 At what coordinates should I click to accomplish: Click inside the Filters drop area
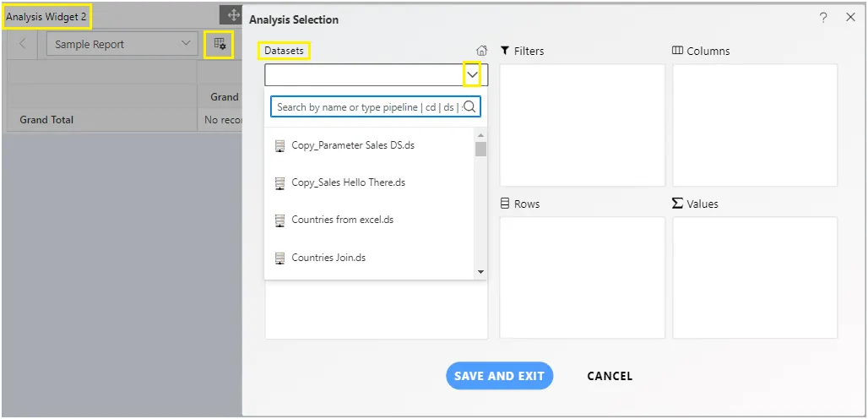[x=583, y=125]
